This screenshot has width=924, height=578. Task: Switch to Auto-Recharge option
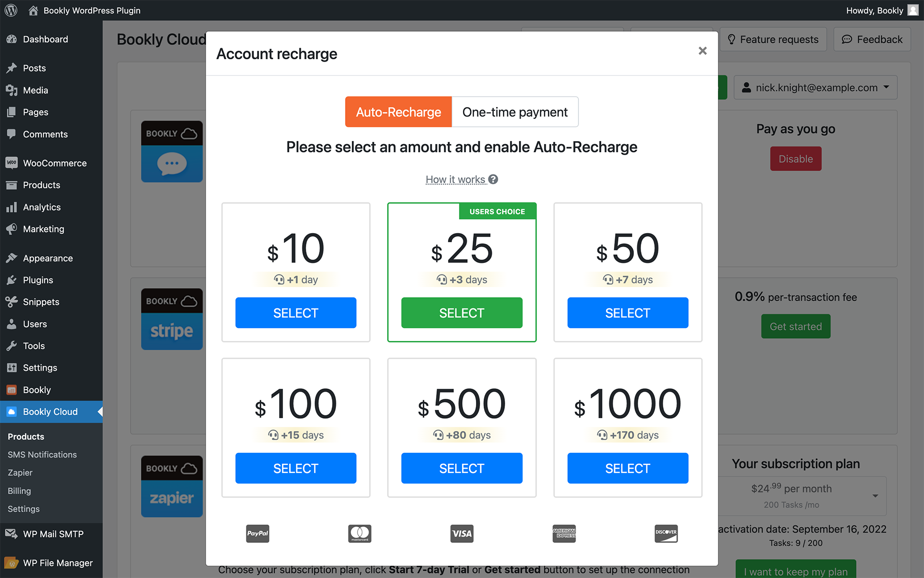click(x=398, y=112)
